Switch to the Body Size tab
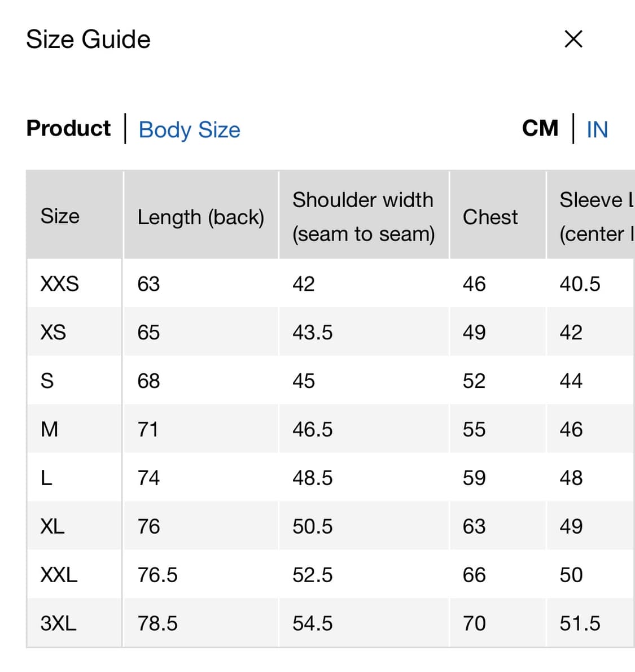Viewport: 635px width, 672px height. 189,129
